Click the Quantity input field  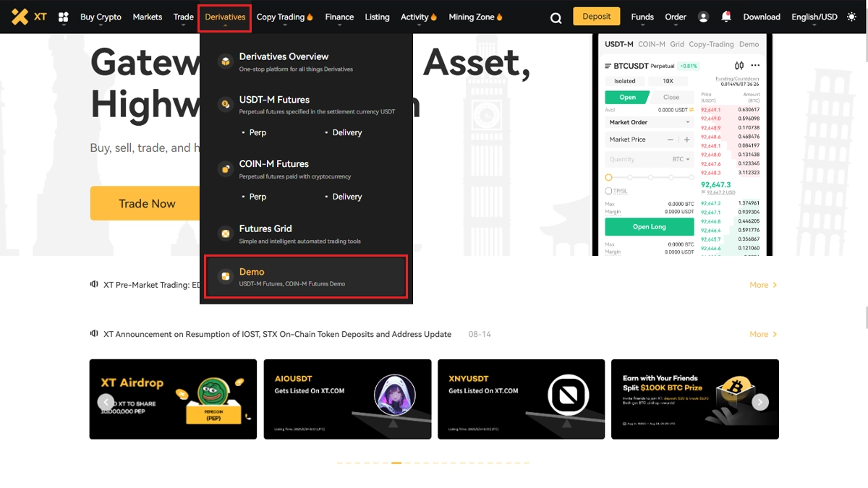tap(650, 159)
